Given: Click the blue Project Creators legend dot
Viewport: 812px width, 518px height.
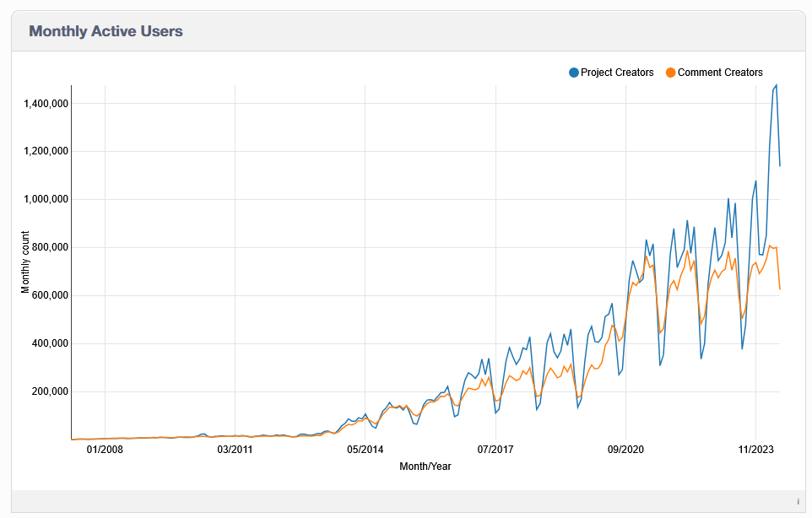Looking at the screenshot, I should click(x=574, y=73).
